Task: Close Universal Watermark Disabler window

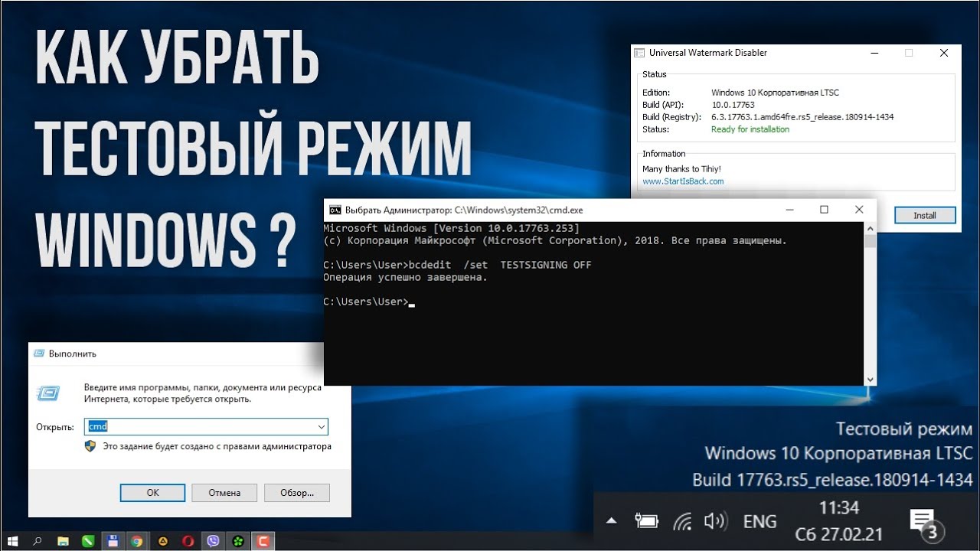Action: pos(944,53)
